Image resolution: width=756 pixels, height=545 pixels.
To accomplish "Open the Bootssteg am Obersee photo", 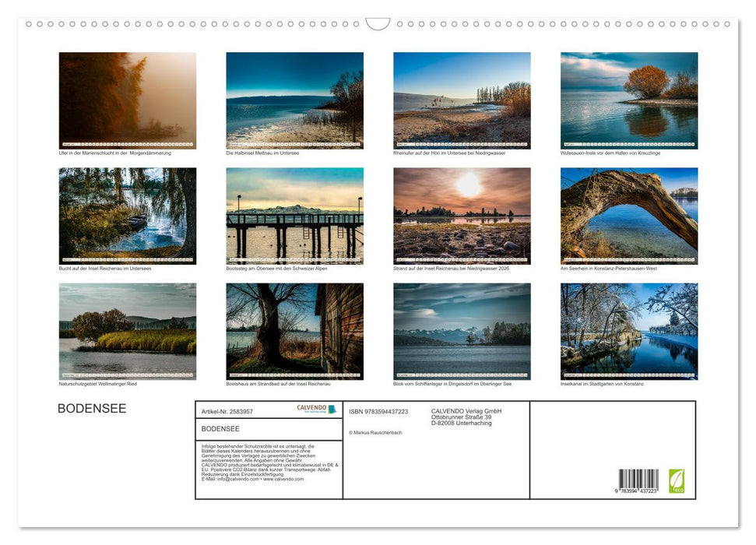I will (294, 216).
